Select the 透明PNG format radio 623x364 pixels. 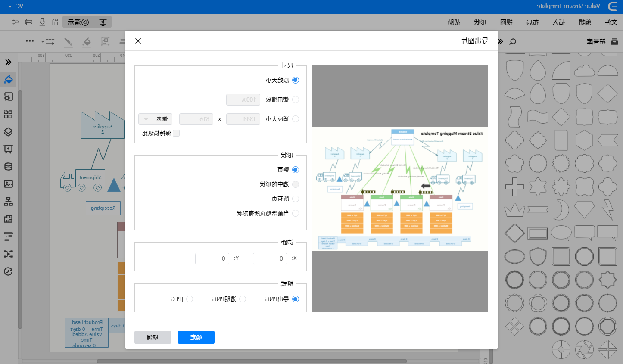point(243,299)
